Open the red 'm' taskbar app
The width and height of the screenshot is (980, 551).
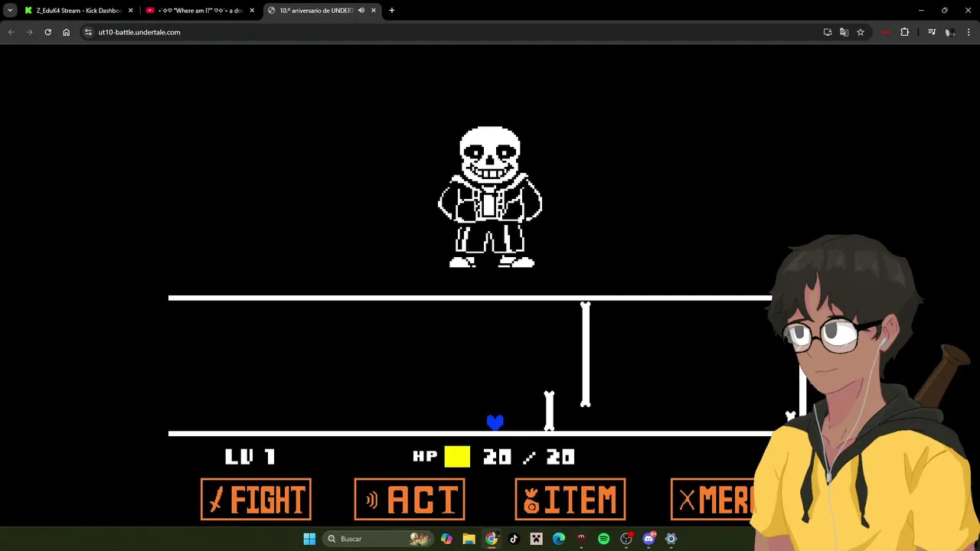[x=581, y=539]
